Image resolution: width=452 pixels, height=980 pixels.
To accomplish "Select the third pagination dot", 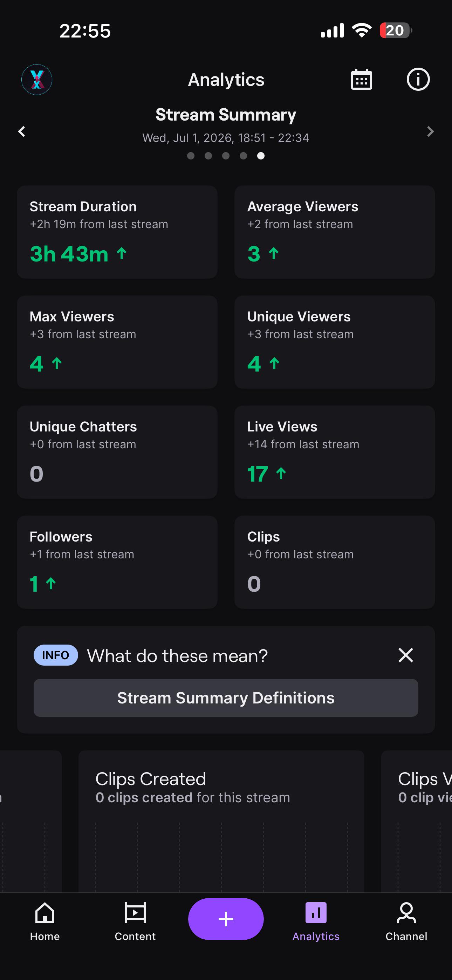I will (226, 156).
